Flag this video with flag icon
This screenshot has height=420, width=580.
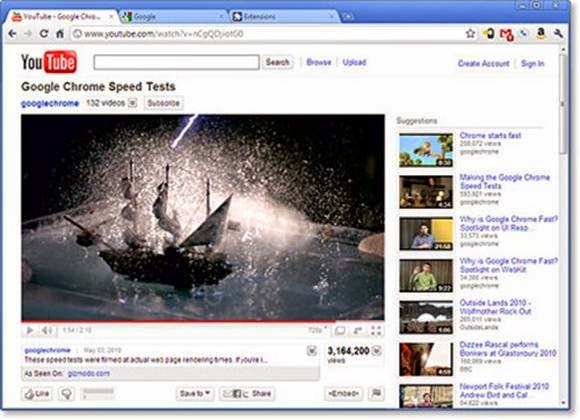[x=376, y=393]
